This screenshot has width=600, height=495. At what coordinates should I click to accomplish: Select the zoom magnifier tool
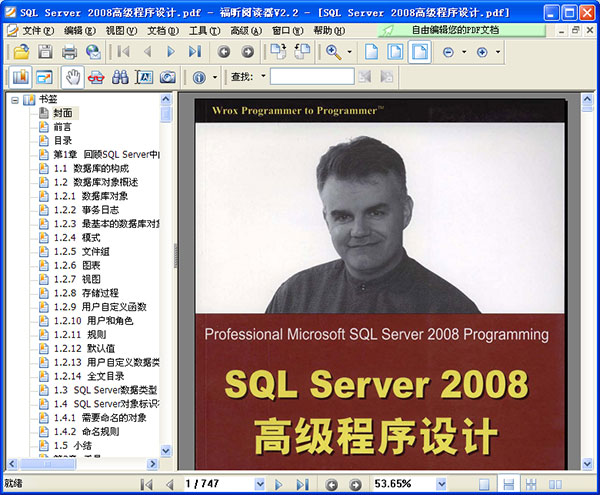(334, 52)
